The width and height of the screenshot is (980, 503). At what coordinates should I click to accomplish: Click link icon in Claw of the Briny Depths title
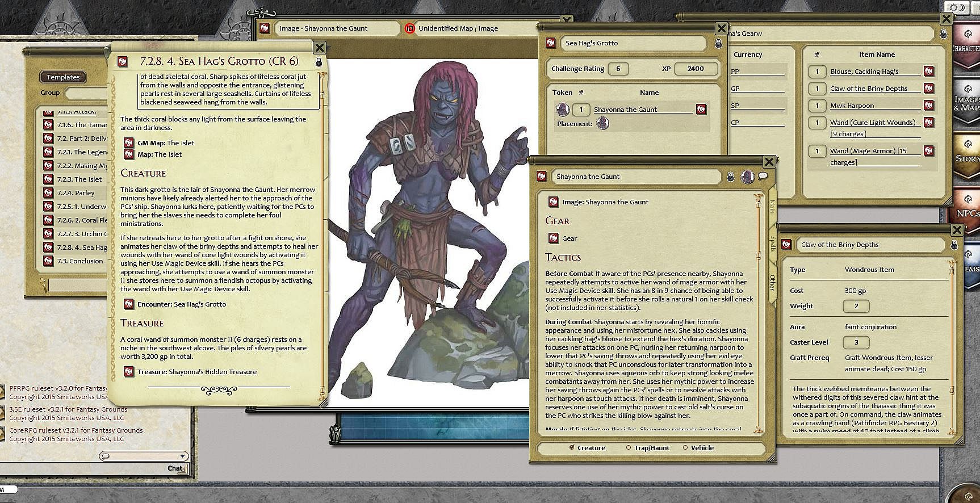pos(786,245)
